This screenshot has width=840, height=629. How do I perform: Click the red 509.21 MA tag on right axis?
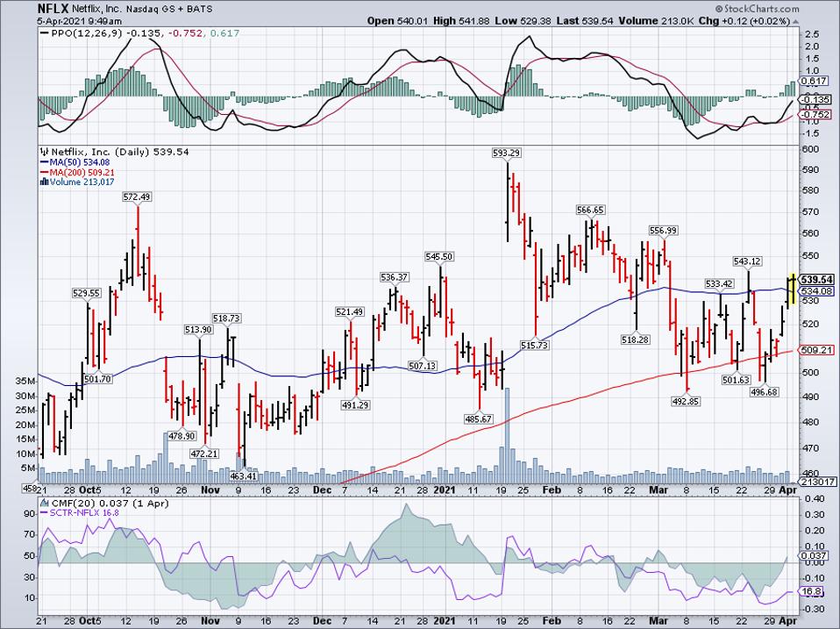pos(817,350)
